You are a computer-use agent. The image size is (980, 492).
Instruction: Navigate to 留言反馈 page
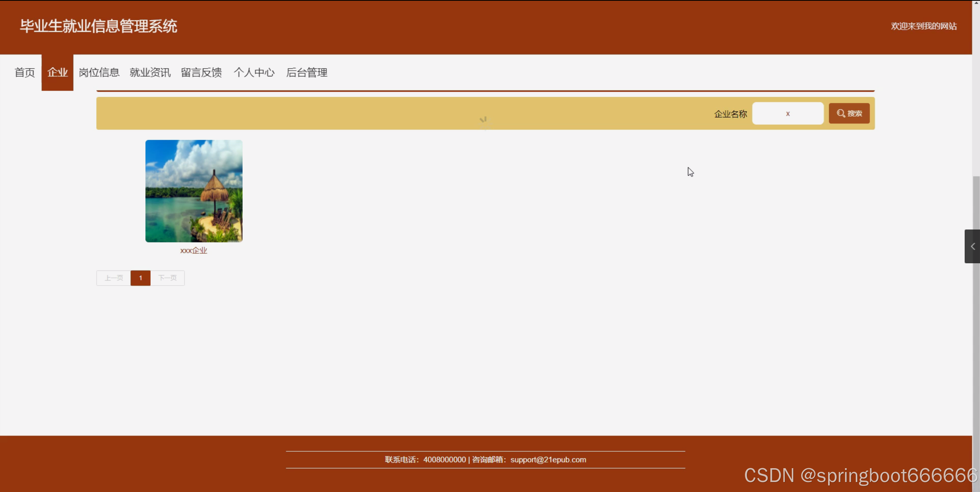(x=201, y=73)
